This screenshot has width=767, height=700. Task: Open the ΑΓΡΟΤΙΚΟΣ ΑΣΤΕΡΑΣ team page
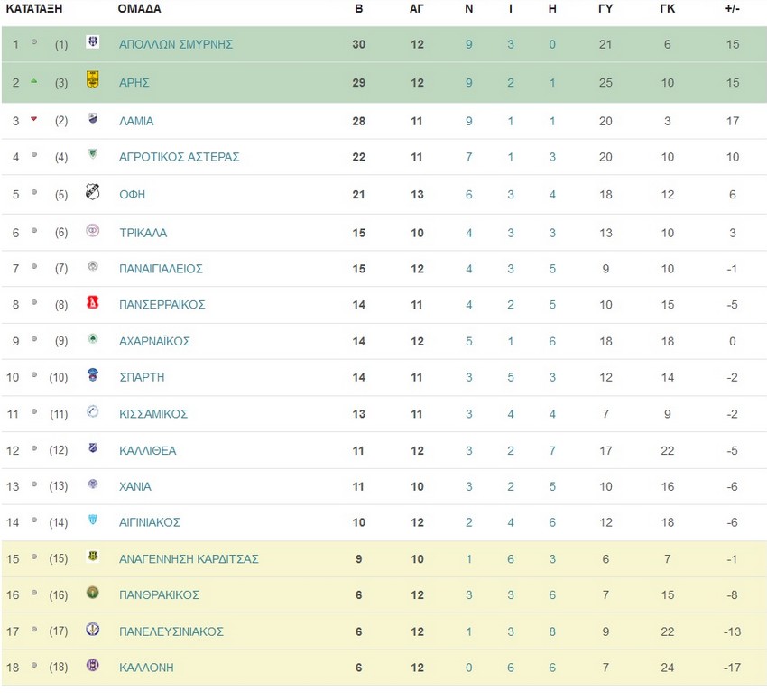[x=180, y=157]
